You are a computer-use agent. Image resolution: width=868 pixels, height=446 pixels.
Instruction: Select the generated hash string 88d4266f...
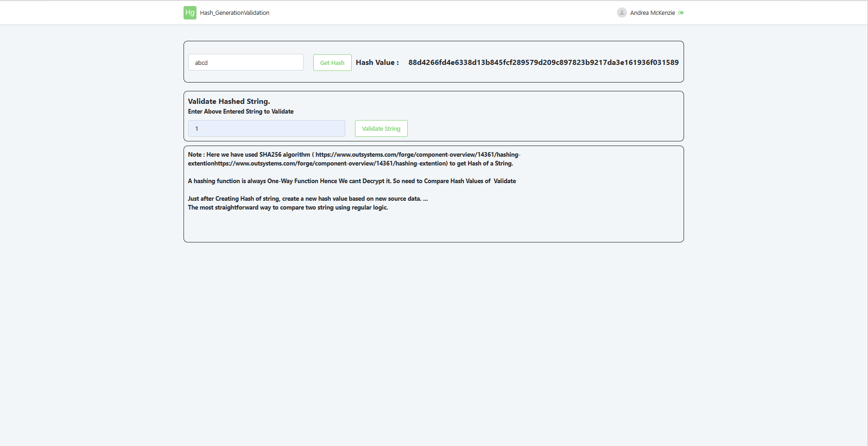coord(543,63)
